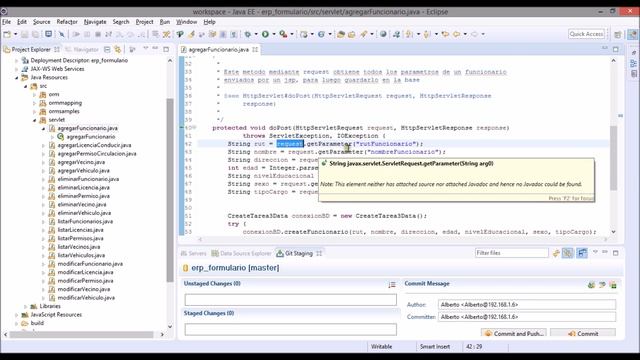Click the Author field

point(527,304)
